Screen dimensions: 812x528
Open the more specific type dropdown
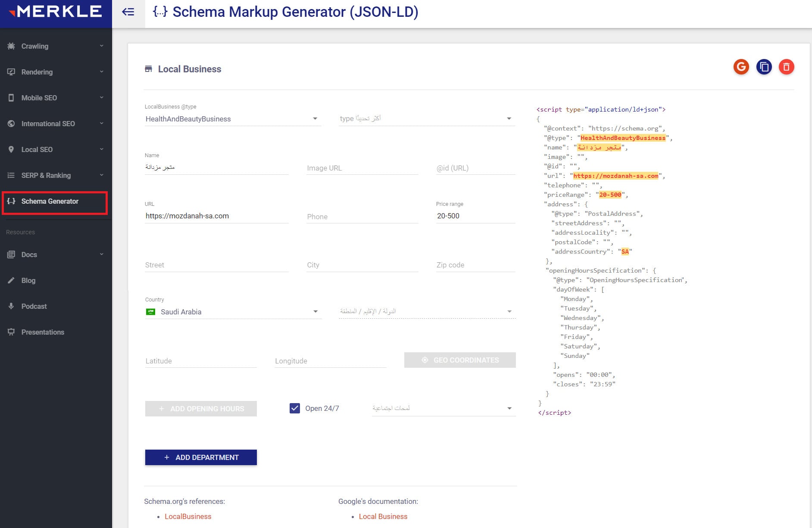point(427,118)
